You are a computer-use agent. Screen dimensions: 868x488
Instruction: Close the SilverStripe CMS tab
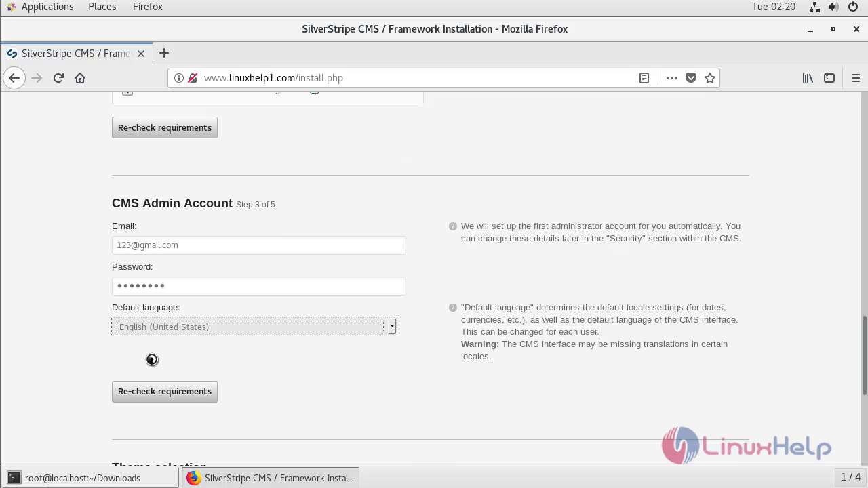point(141,54)
